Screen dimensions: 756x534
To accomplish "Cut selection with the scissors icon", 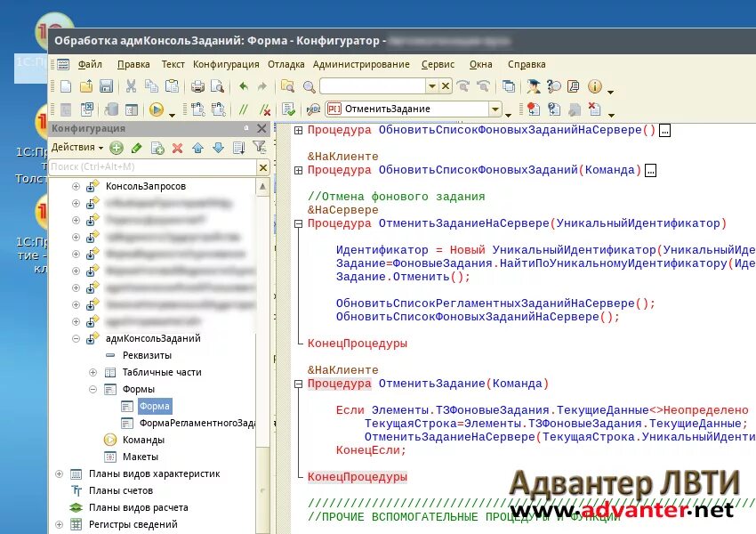I will (x=131, y=86).
